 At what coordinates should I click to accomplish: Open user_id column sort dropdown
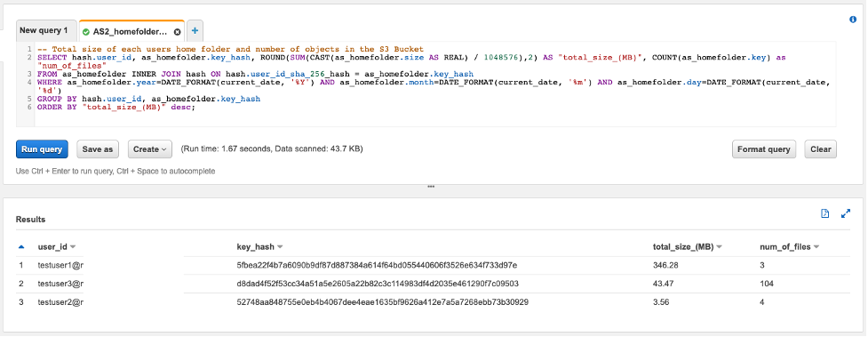pos(73,246)
